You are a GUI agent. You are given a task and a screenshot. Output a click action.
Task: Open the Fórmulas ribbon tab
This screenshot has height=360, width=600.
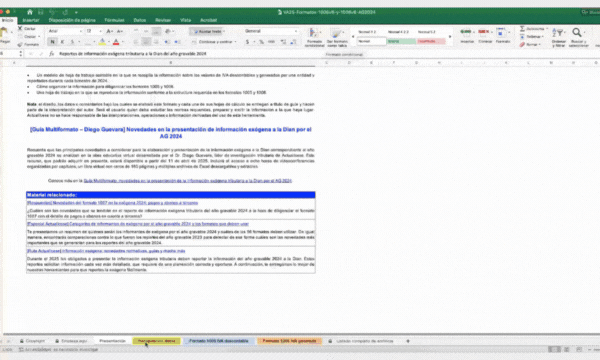[x=114, y=20]
